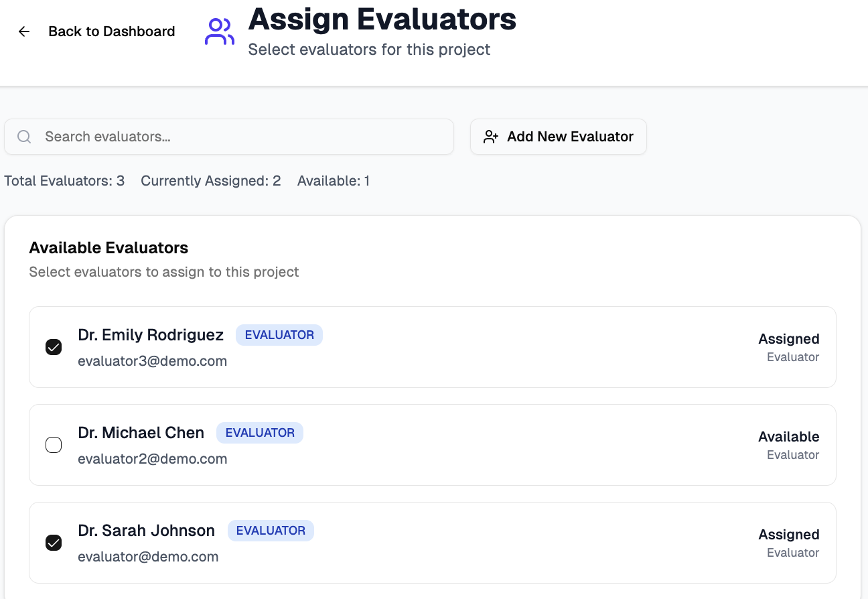Viewport: 868px width, 599px height.
Task: Click the Assigned status for Emily Rodriguez
Action: pyautogui.click(x=788, y=339)
